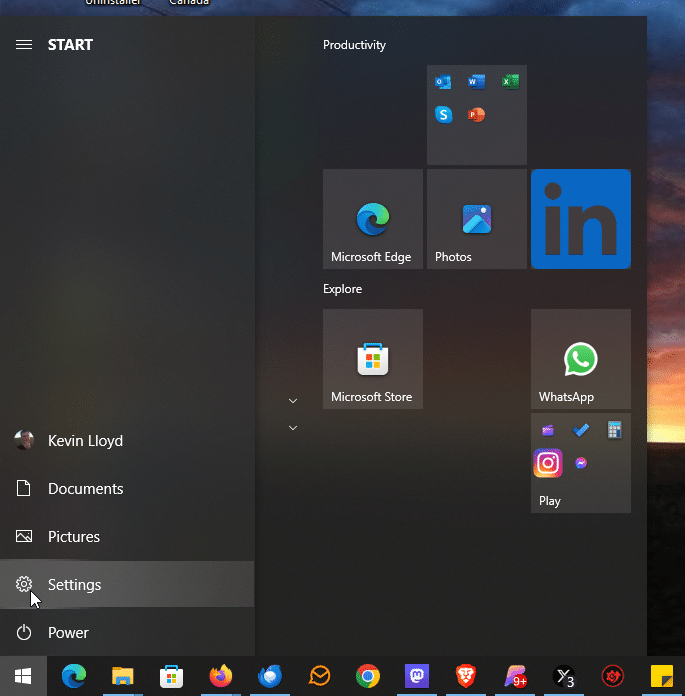Open the Power options
The image size is (685, 696).
pos(127,633)
